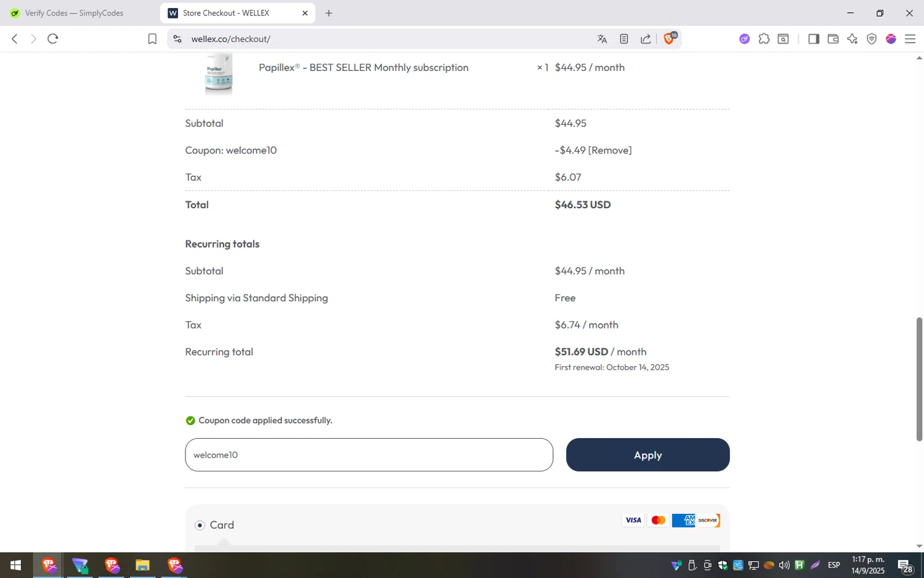Open browser main menu
This screenshot has height=578, width=924.
point(910,39)
